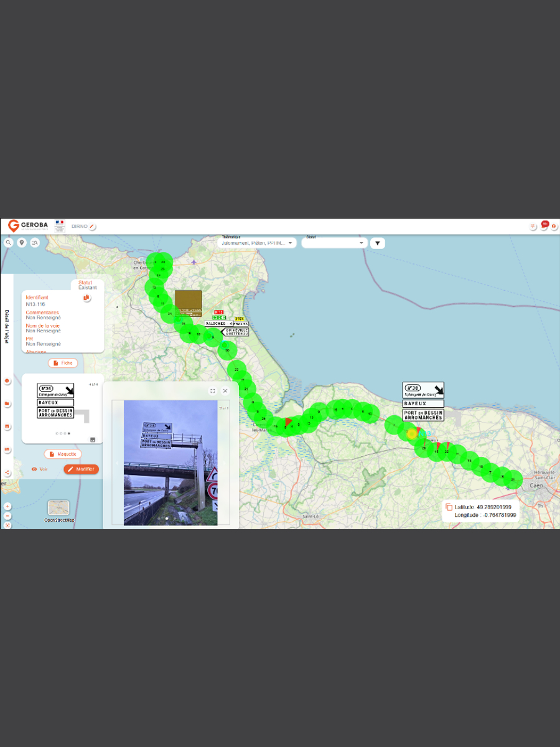
Task: Open the Thématique dropdown
Action: coord(258,243)
